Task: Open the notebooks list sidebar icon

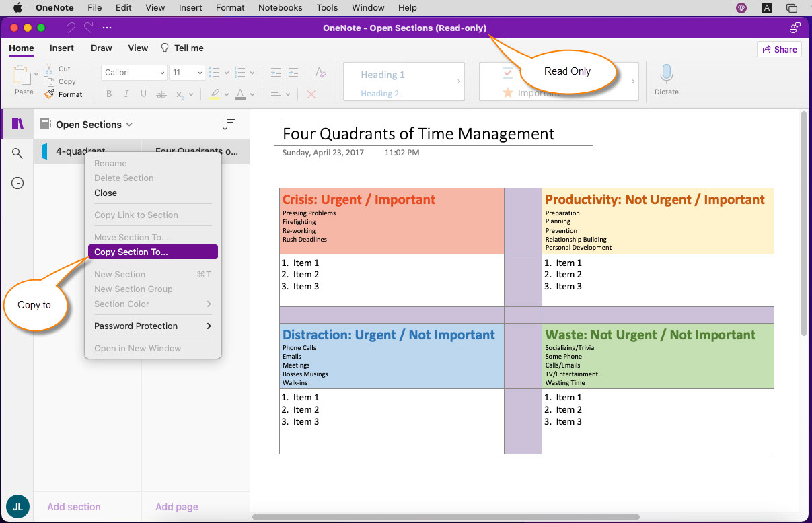Action: tap(17, 124)
